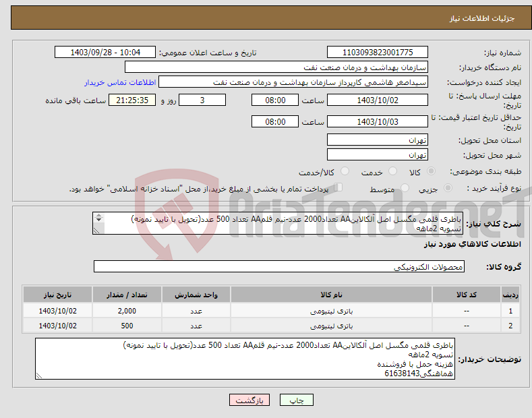The image size is (532, 418).
Task: Select the کالا/خدمت radio button
Action: tap(345, 171)
